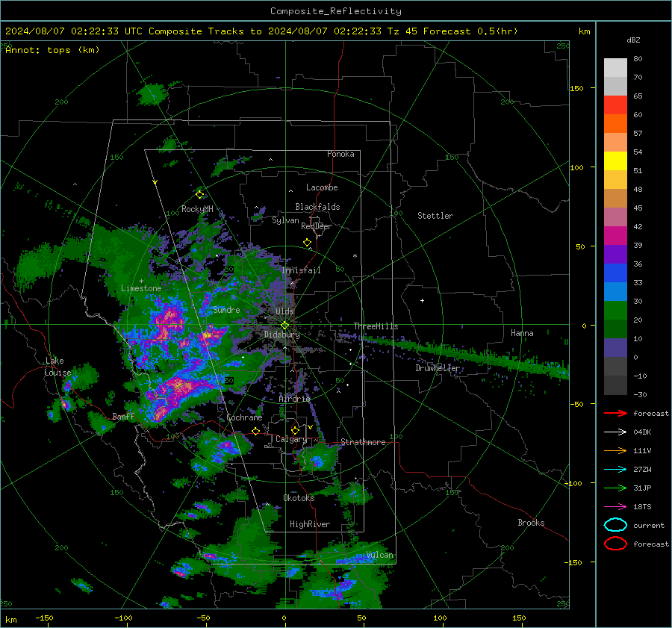Click the radar center diamond near Olds
This screenshot has width=672, height=628.
click(x=284, y=326)
